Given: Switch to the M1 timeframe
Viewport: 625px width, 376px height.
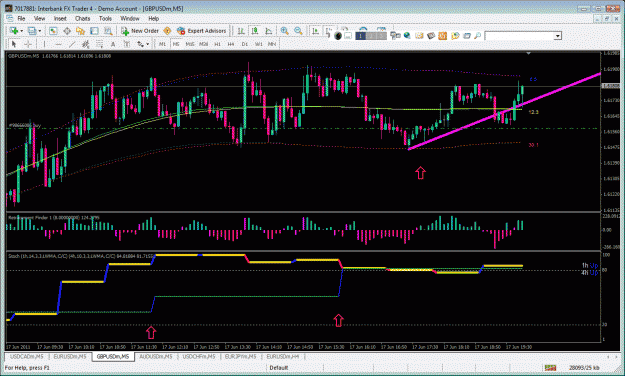Looking at the screenshot, I should [162, 44].
